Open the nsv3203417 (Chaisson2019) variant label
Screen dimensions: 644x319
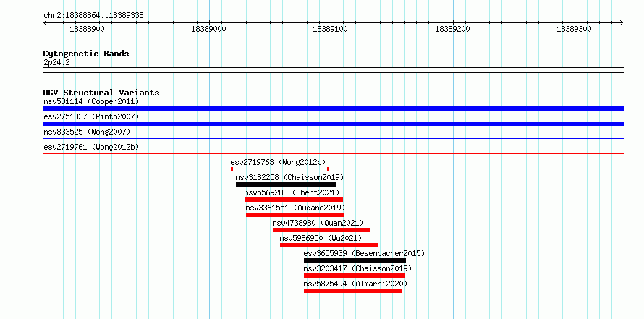click(x=357, y=268)
